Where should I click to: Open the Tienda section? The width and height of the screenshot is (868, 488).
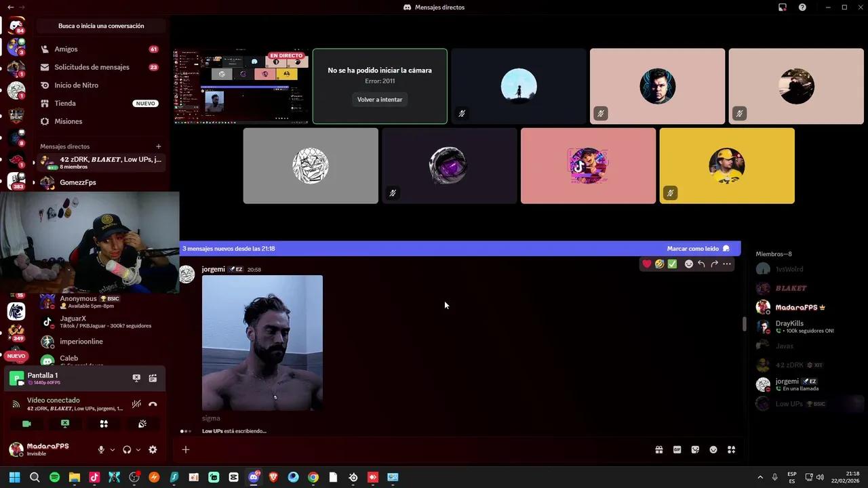64,103
